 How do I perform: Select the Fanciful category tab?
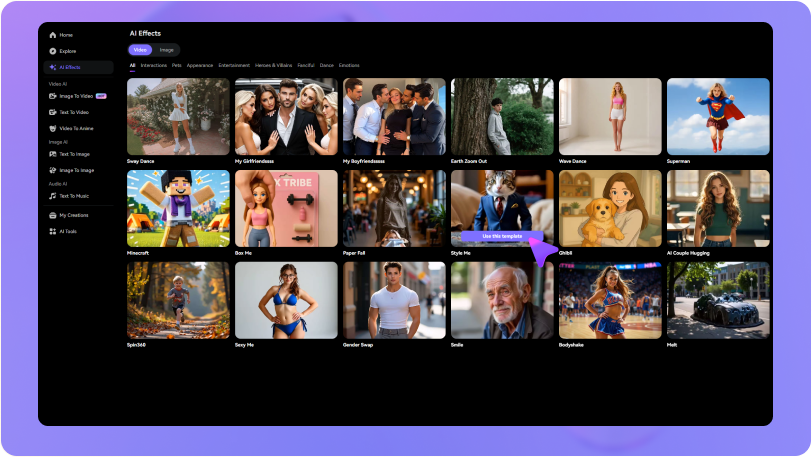point(306,66)
